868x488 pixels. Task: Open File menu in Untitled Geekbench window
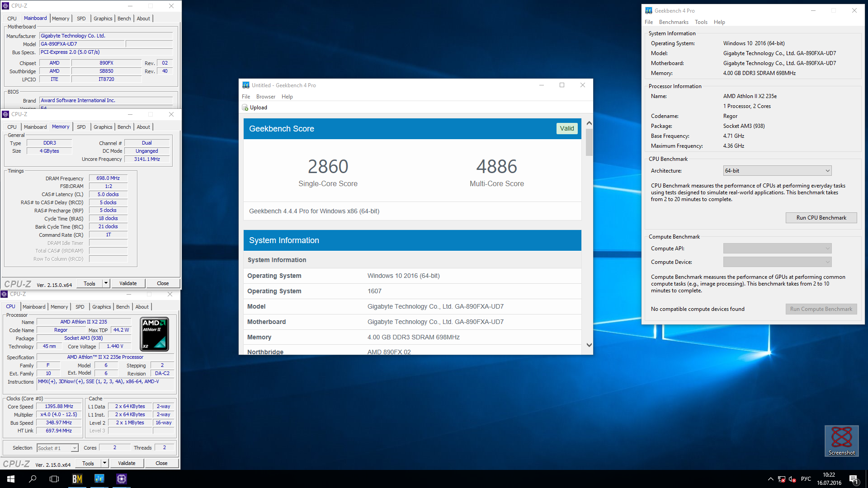[246, 97]
